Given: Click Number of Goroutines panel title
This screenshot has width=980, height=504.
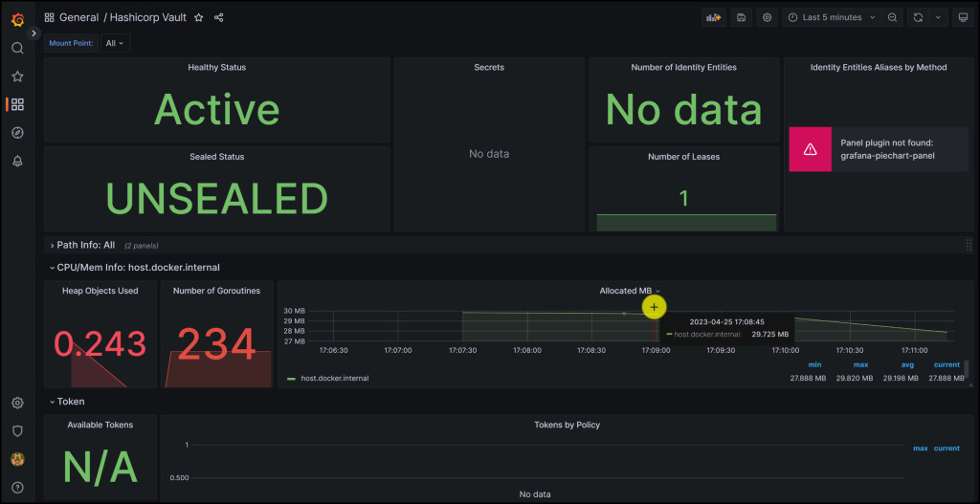Looking at the screenshot, I should coord(216,291).
